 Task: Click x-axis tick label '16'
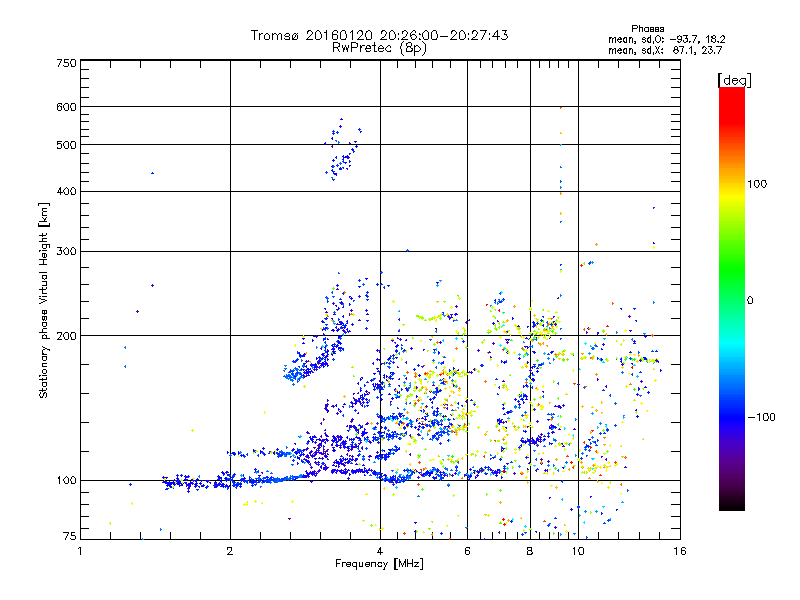680,551
